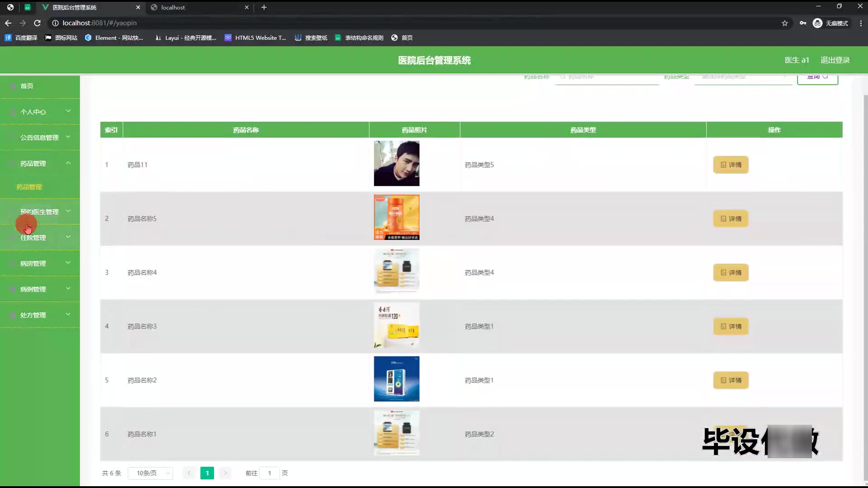Click the bookmark star icon in address bar
The height and width of the screenshot is (488, 868).
click(785, 23)
